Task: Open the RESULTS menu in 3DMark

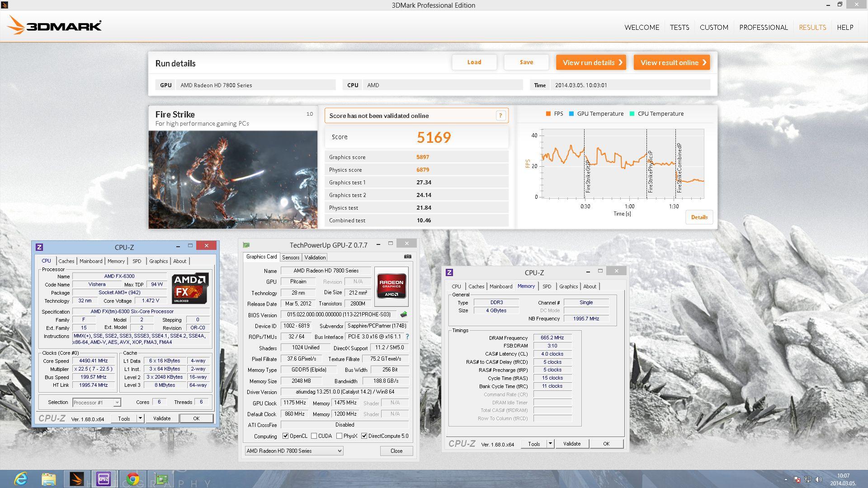Action: click(812, 27)
